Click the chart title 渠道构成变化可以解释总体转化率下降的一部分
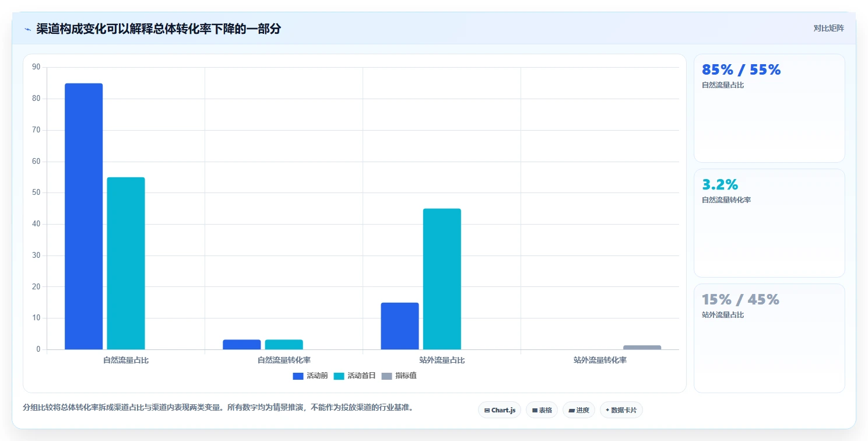The height and width of the screenshot is (441, 868). coord(159,29)
